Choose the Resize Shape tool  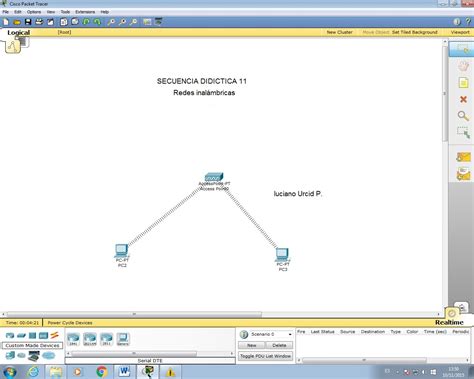pos(463,132)
